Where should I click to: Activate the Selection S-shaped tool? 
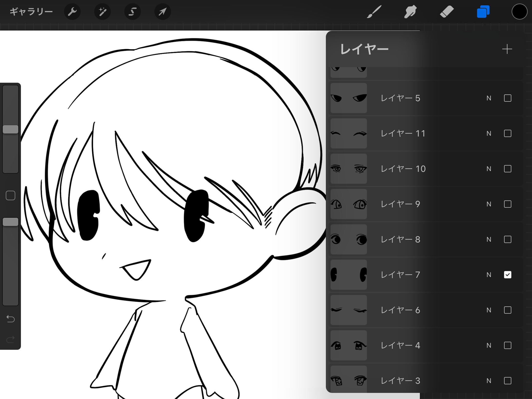click(x=133, y=12)
